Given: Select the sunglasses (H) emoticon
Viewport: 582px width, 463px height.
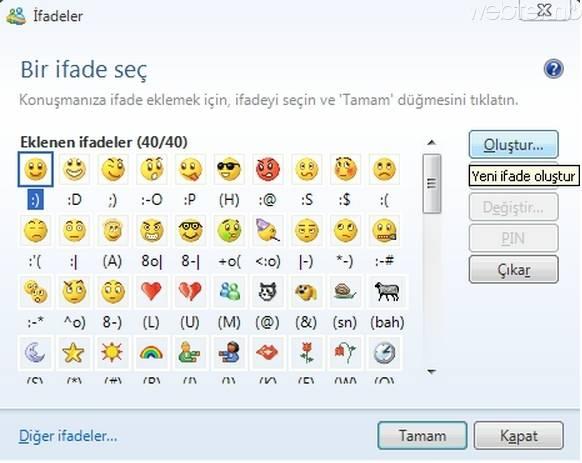Looking at the screenshot, I should (x=229, y=169).
